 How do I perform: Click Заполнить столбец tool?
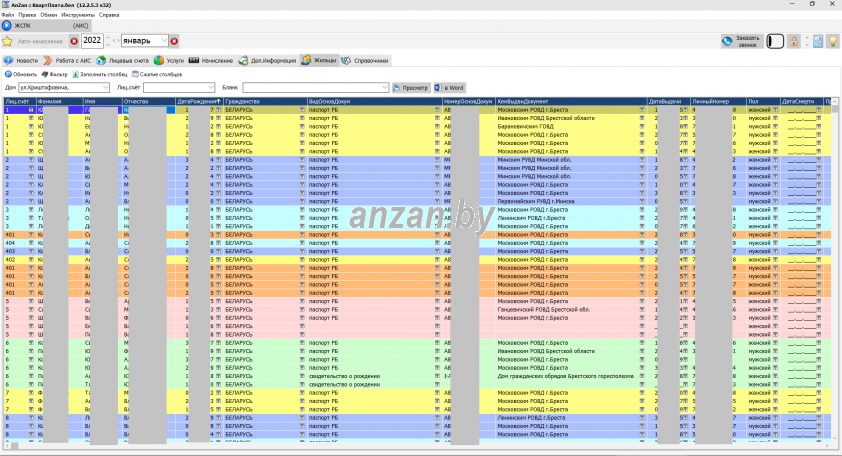pos(99,74)
